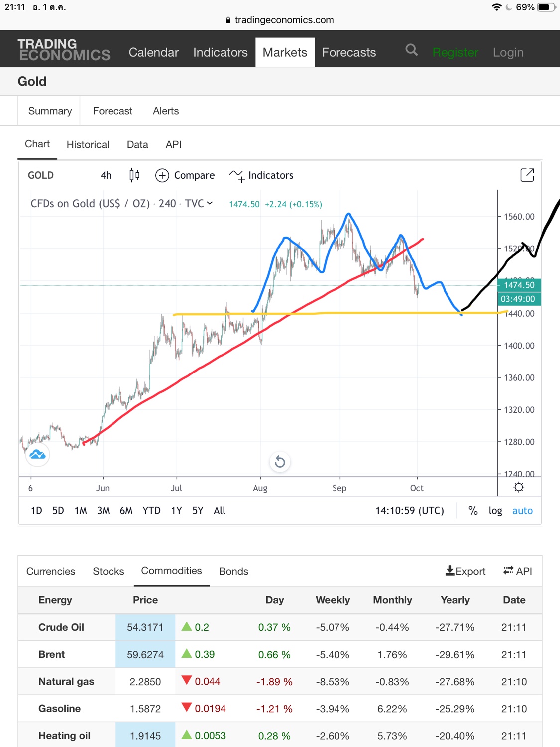Click the chart reset arrow icon
The height and width of the screenshot is (747, 560).
(280, 462)
